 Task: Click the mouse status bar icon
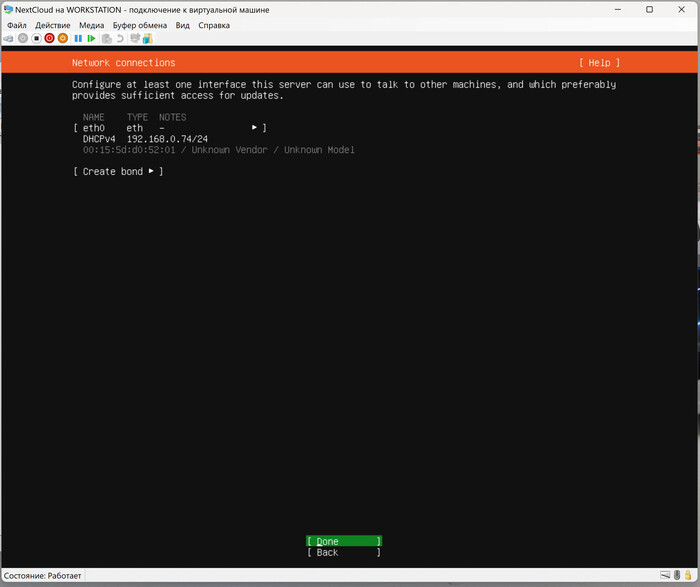[x=677, y=575]
